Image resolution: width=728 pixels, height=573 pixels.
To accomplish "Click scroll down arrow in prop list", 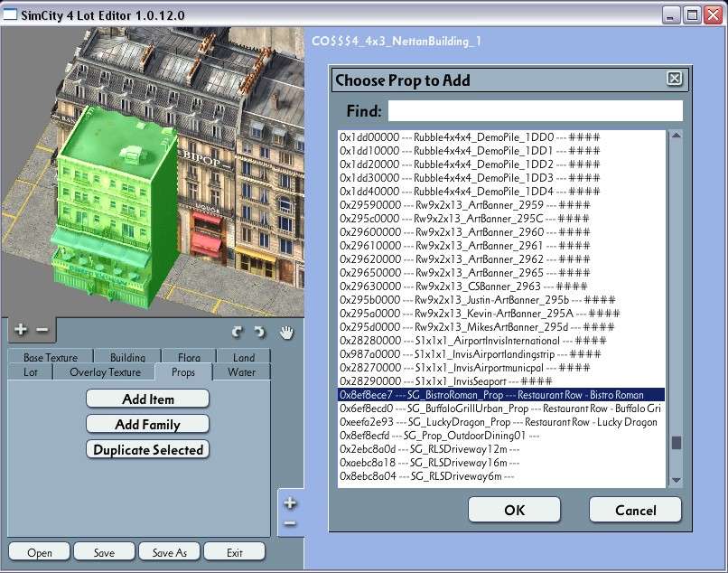I will [x=676, y=480].
